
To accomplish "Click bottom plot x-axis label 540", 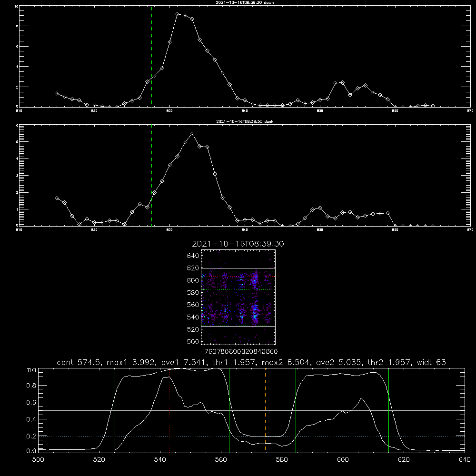I will 160,460.
